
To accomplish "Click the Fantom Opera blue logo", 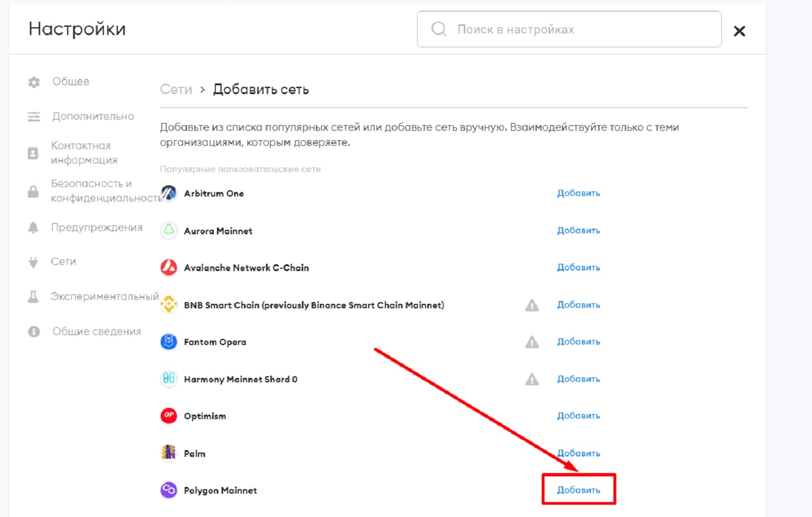I will 169,342.
